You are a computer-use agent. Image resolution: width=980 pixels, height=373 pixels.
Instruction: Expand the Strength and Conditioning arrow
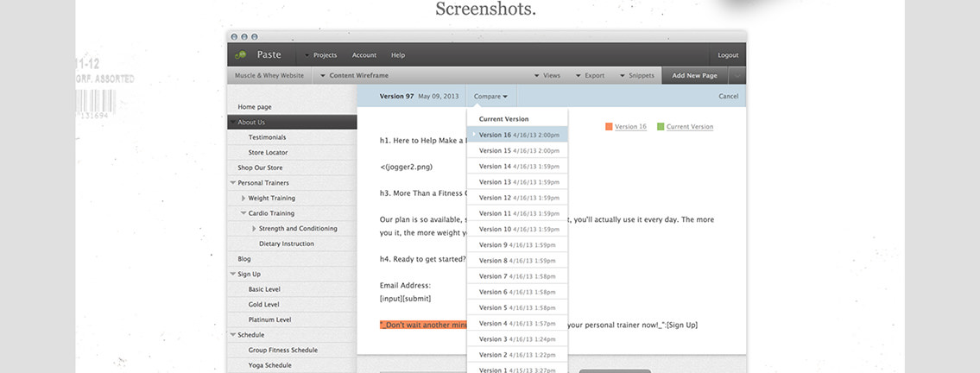[x=255, y=229]
